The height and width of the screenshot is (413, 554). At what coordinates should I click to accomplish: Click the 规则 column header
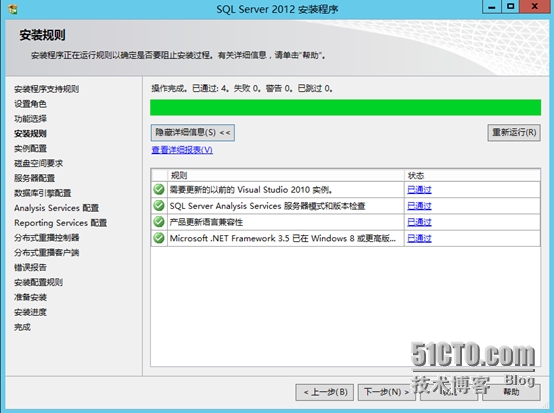coord(286,175)
